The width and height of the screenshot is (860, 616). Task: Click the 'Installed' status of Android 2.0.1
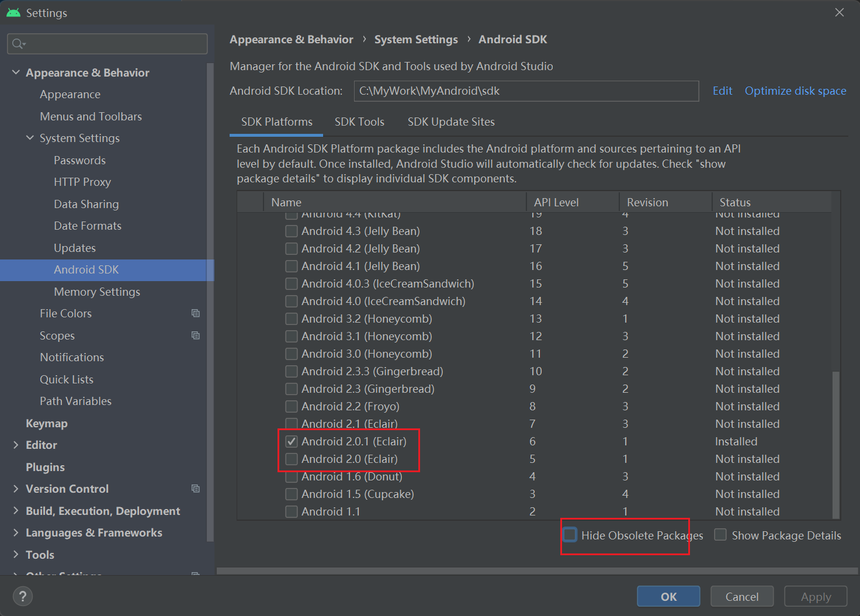[736, 442]
